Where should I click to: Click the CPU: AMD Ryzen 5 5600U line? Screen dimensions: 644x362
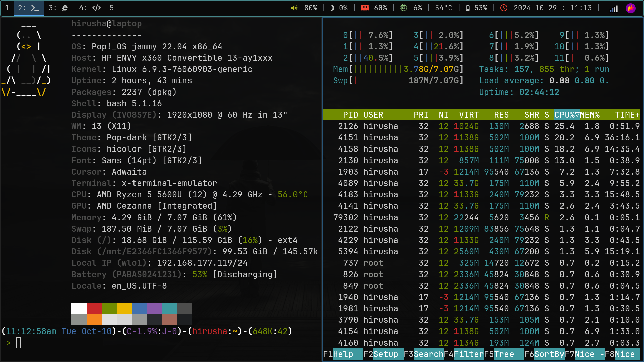[x=190, y=195]
